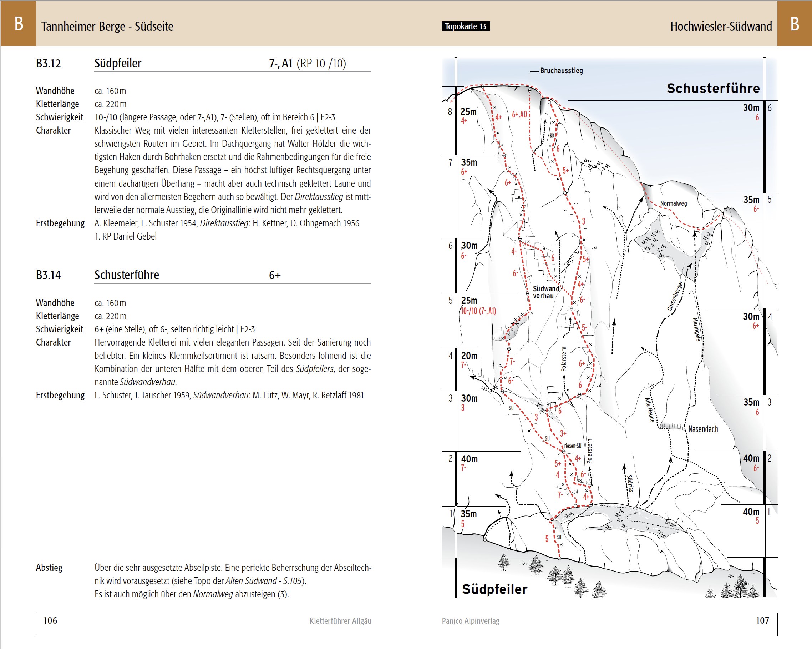Viewport: 812px width, 649px height.
Task: Click the grade '7-, A1 (RP 10-/10)'
Action: coord(307,63)
